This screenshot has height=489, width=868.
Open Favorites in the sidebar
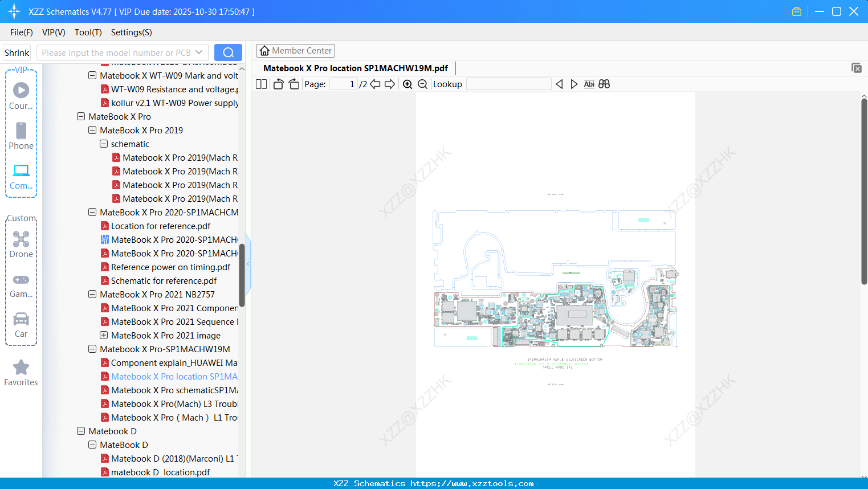21,373
